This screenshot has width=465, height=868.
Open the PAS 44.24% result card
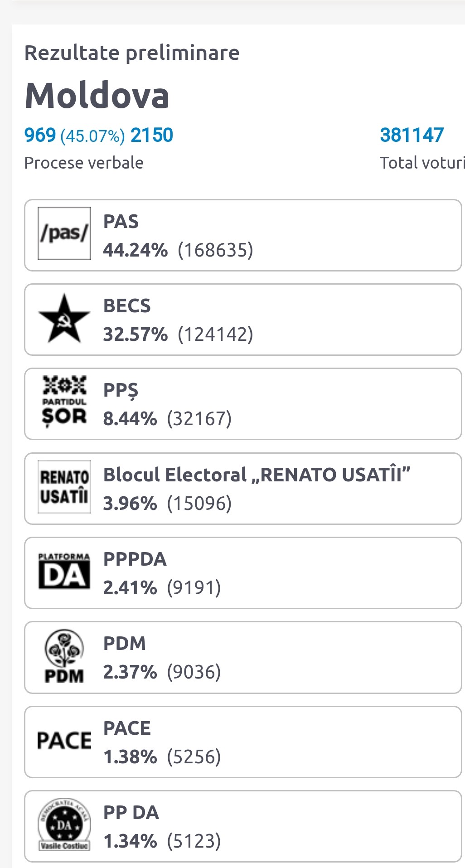[243, 235]
